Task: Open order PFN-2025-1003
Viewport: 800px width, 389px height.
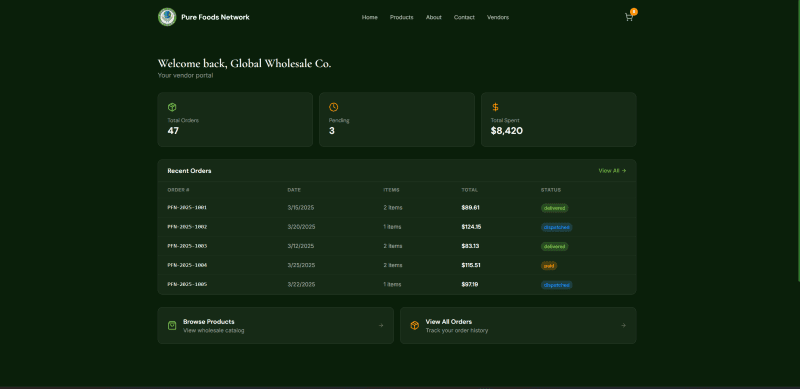Action: click(x=187, y=246)
